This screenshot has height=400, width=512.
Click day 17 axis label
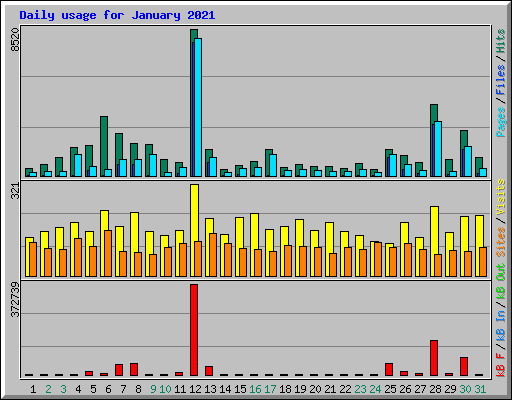(270, 389)
